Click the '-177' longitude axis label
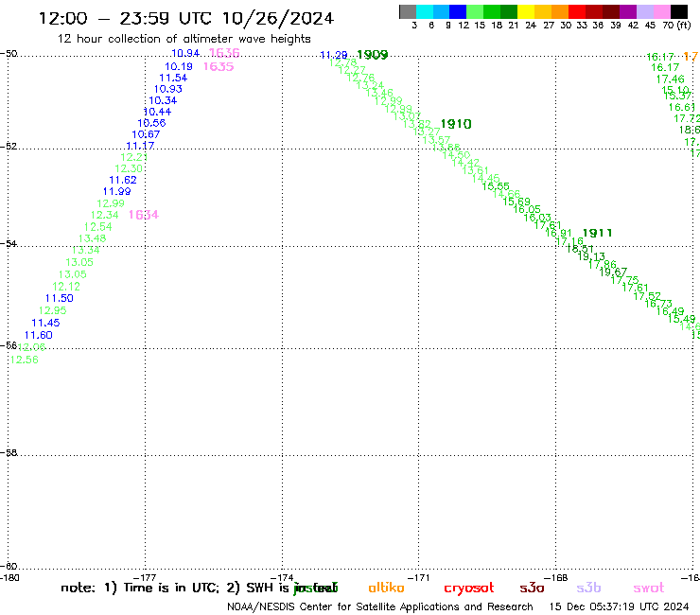Image resolution: width=700 pixels, height=615 pixels. 146,577
